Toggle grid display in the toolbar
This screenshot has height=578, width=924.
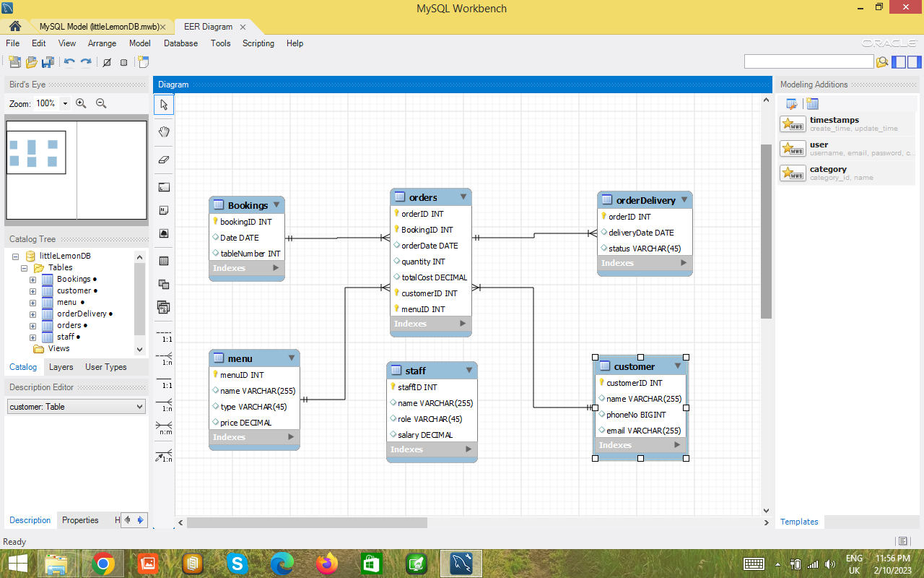(123, 62)
